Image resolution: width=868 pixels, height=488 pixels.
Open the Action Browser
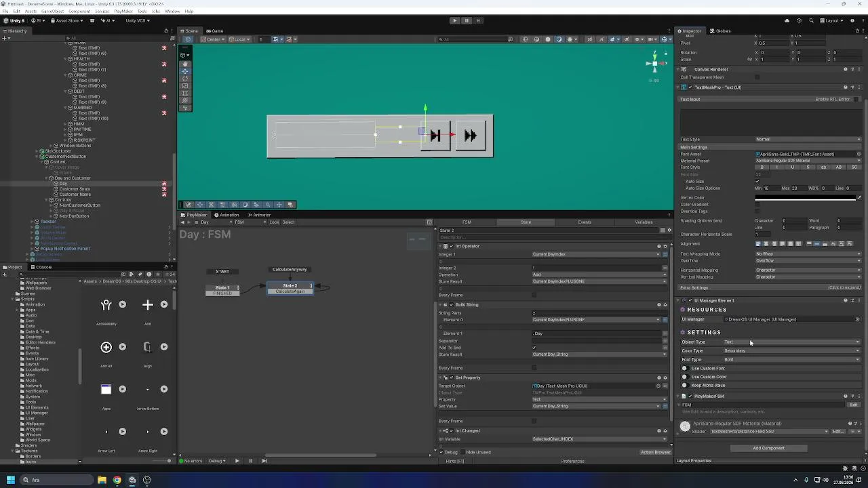[x=656, y=452]
